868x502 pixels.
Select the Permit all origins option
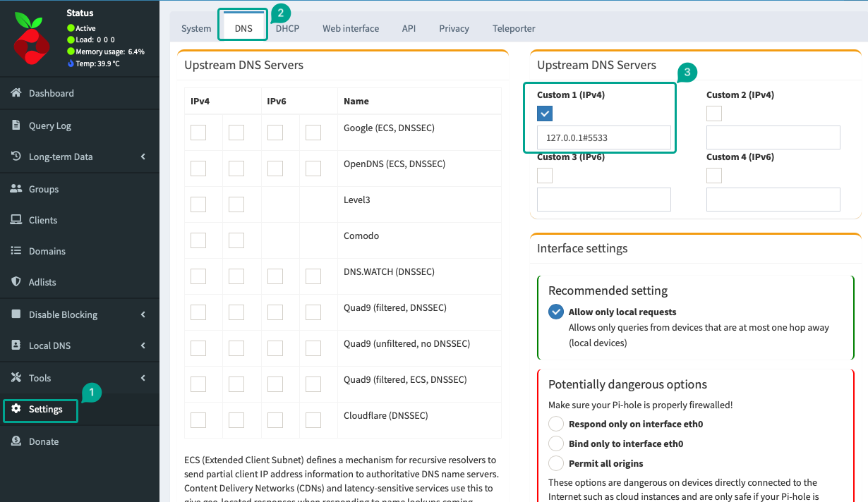(x=556, y=463)
